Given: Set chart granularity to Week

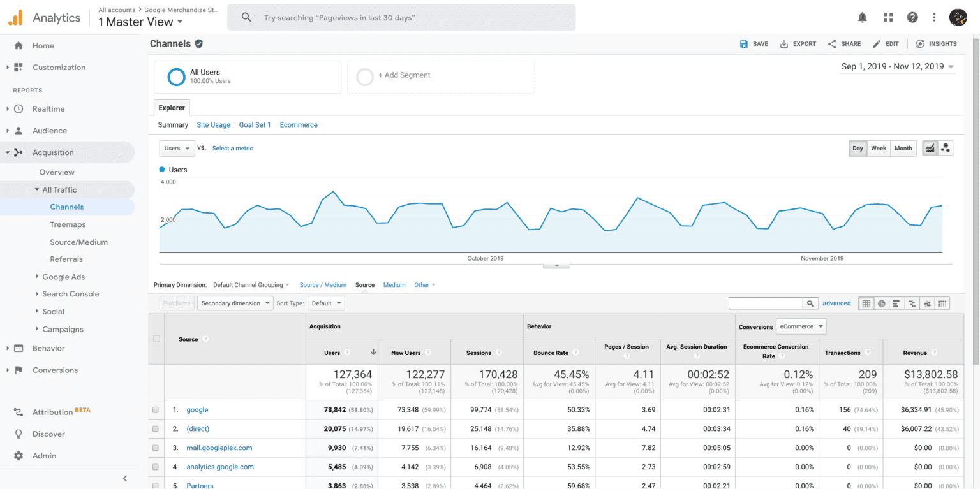Looking at the screenshot, I should tap(879, 149).
